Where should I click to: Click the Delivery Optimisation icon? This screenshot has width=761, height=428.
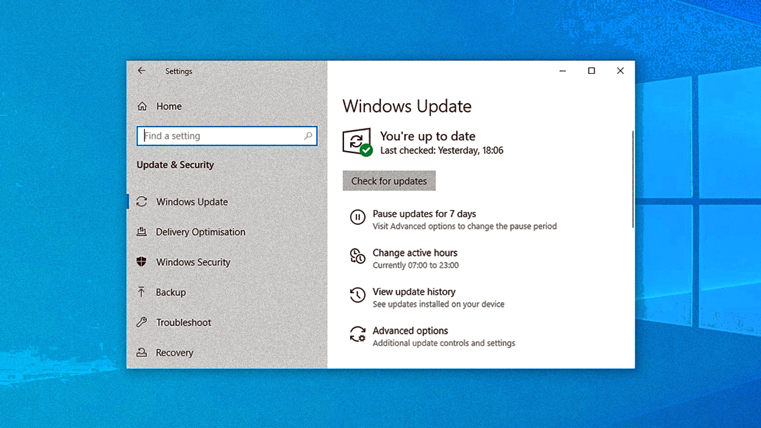142,231
